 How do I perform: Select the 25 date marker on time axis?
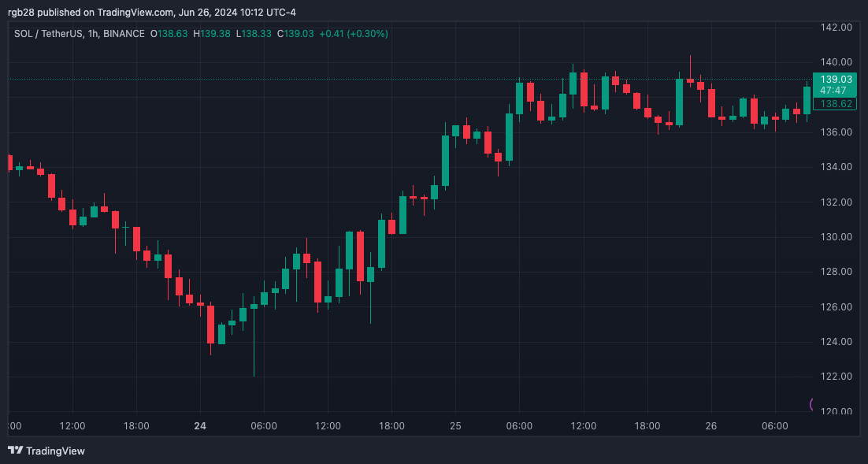pos(455,426)
